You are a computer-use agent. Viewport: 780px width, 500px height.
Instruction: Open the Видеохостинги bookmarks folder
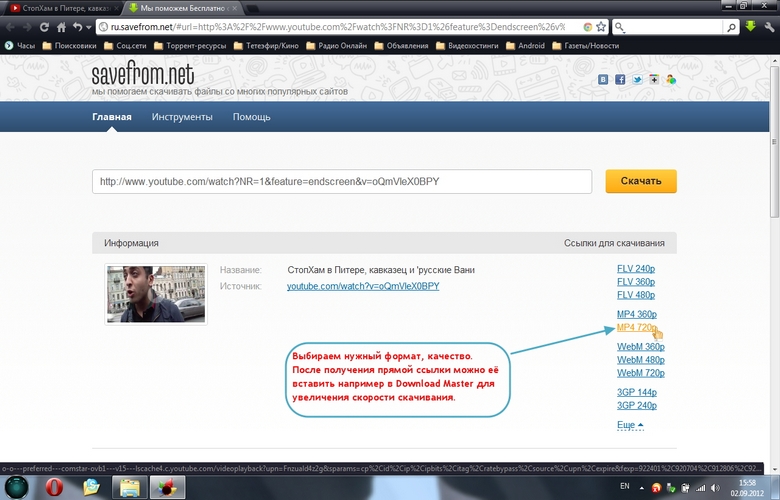click(467, 46)
